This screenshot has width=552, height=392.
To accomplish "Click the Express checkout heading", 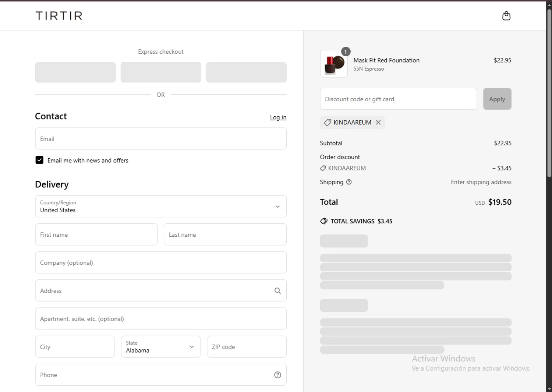I will pyautogui.click(x=161, y=52).
